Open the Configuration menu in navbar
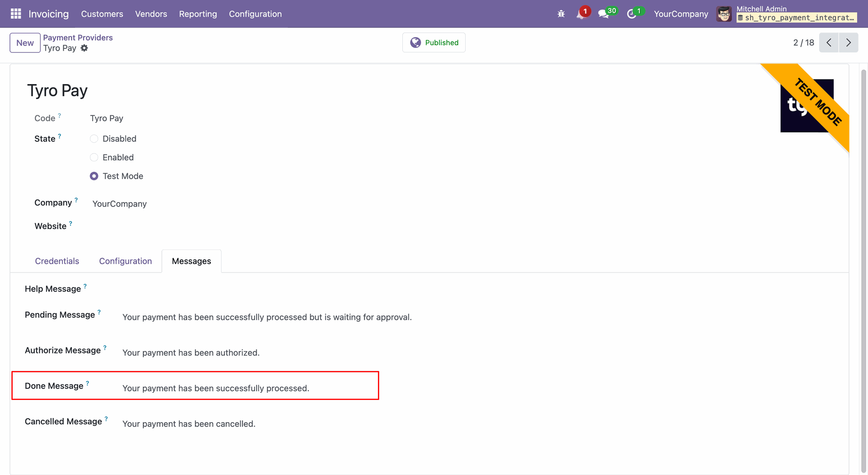868x475 pixels. tap(255, 14)
